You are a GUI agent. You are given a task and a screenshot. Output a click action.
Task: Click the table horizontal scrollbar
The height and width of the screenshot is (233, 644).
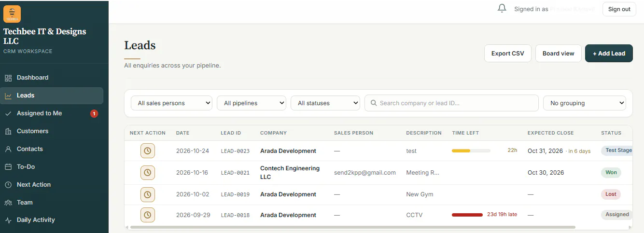pos(352,227)
